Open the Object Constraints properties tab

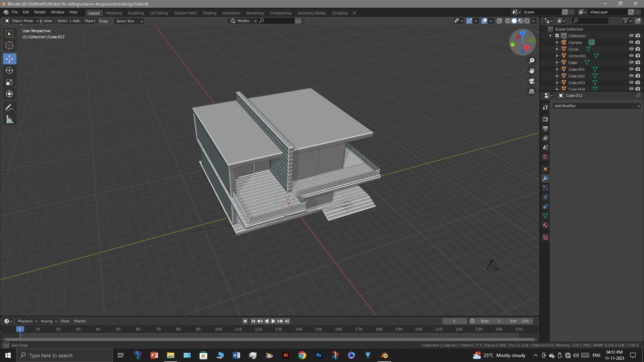[x=545, y=206]
